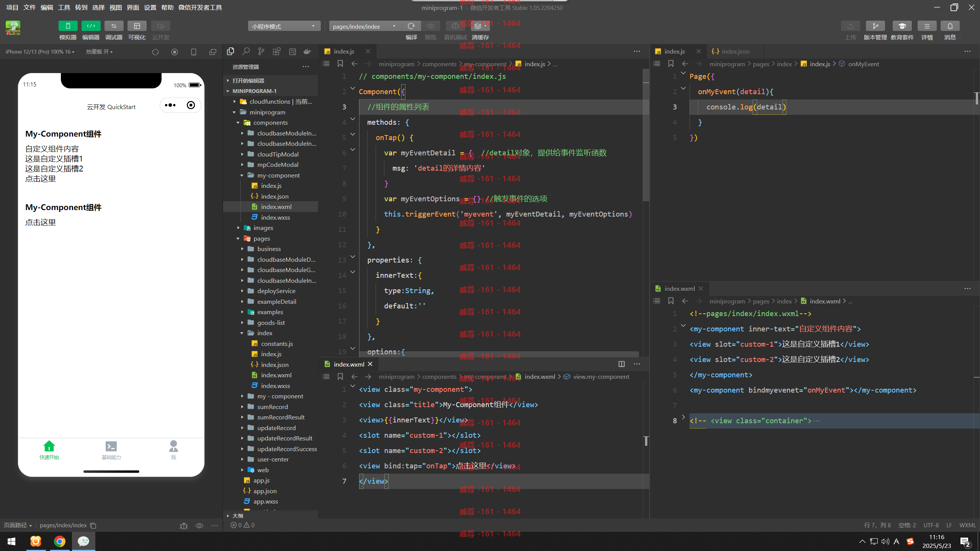
Task: Click the Preview eye icon
Action: [x=430, y=26]
